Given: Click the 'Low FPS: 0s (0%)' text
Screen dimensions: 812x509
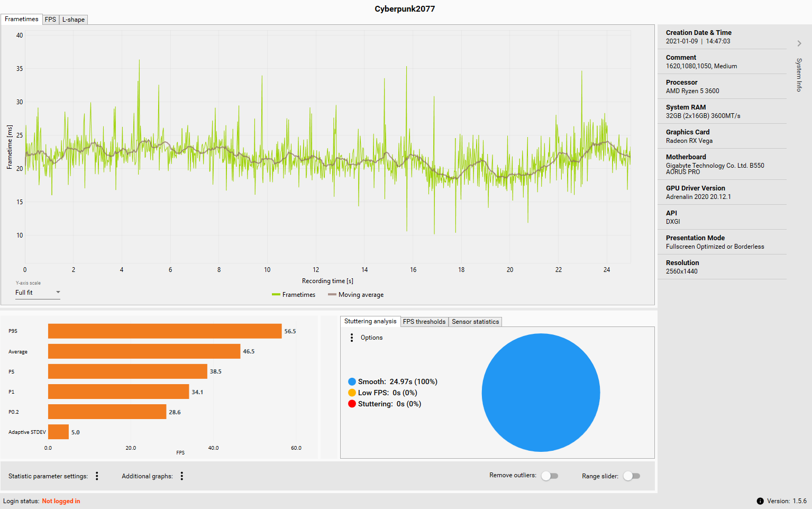Looking at the screenshot, I should pyautogui.click(x=388, y=393).
